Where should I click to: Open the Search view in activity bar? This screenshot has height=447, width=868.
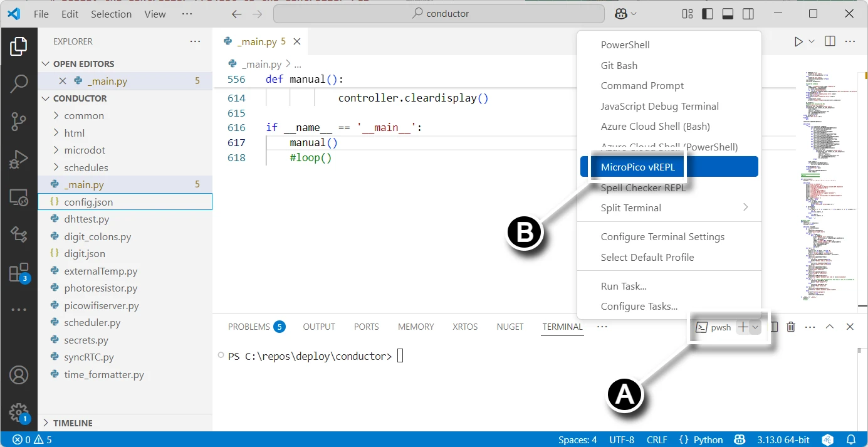(19, 84)
